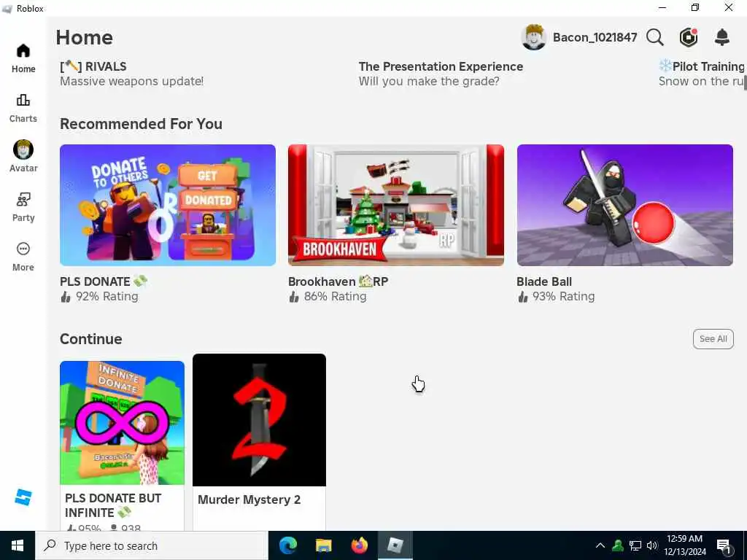Open the Blade Ball game thumbnail

tap(625, 205)
